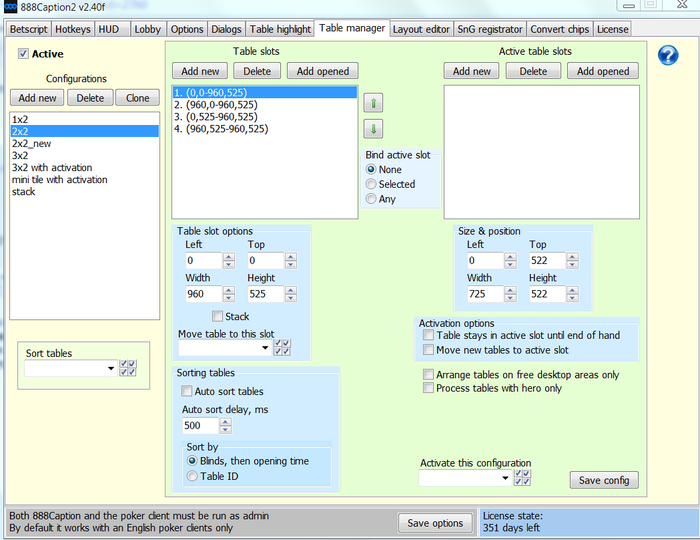Move selected table slot down with green arrow
The width and height of the screenshot is (700, 540).
tap(373, 129)
